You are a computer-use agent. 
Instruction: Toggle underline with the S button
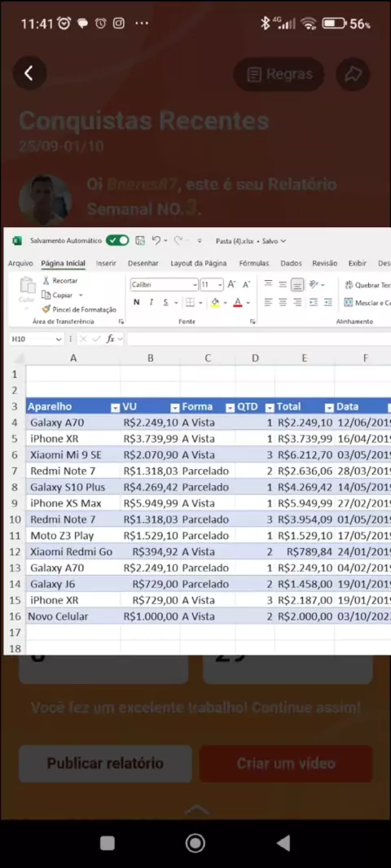(x=165, y=302)
